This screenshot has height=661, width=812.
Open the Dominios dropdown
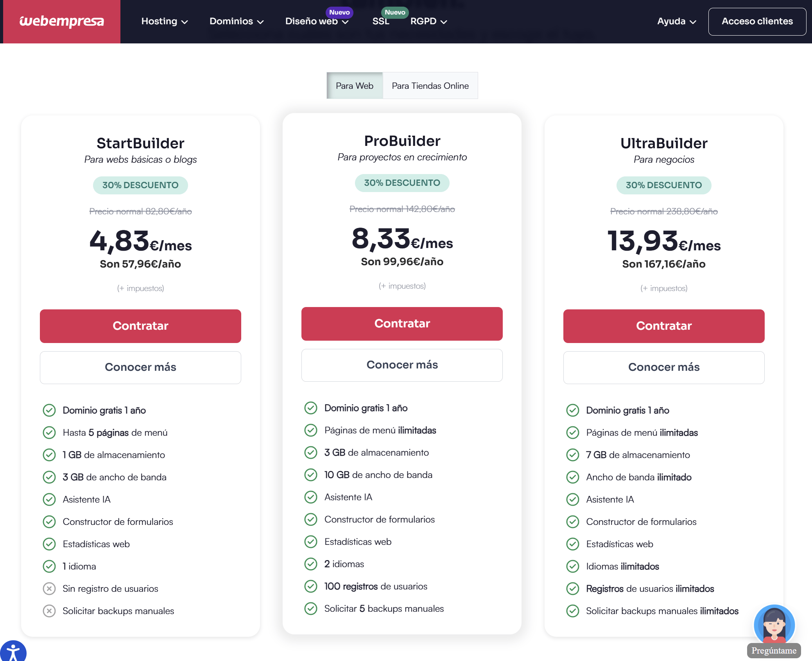[236, 22]
